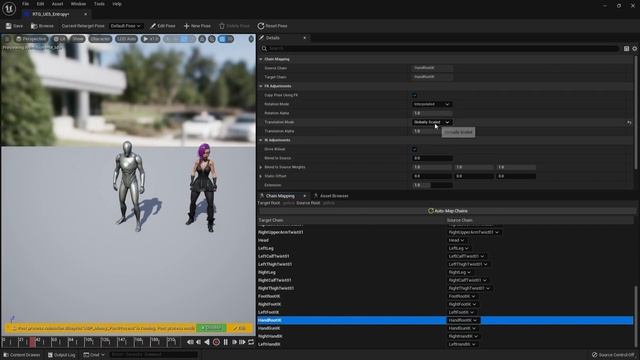Jump to start of animation
This screenshot has width=640, height=360.
pos(190,342)
